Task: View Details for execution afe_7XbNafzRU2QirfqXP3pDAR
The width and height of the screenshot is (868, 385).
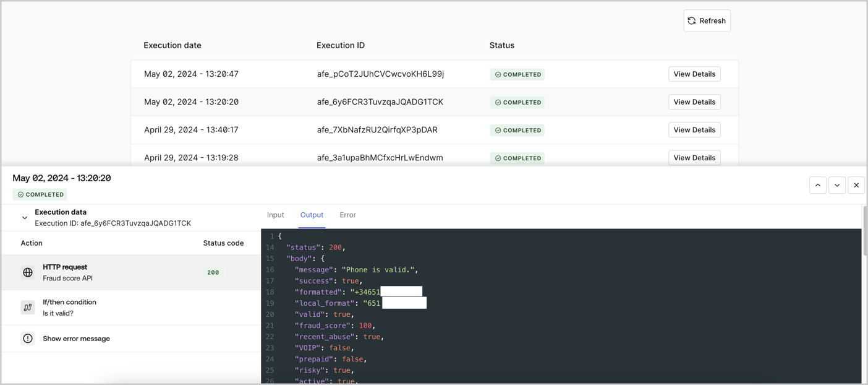Action: (694, 129)
